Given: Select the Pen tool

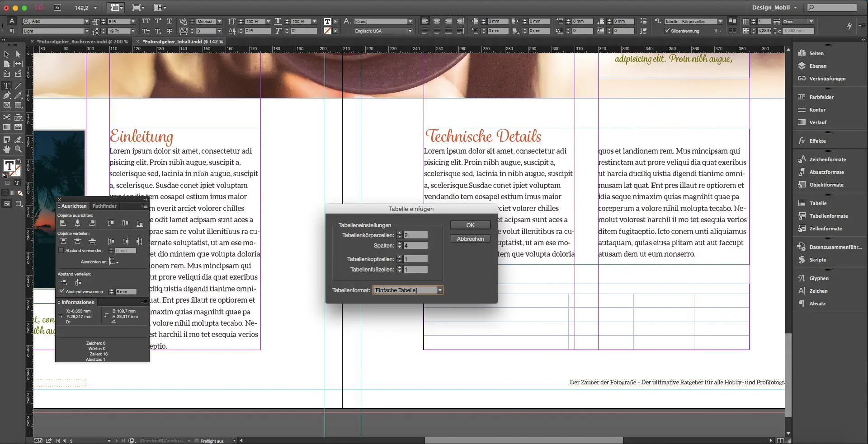Looking at the screenshot, I should 6,95.
